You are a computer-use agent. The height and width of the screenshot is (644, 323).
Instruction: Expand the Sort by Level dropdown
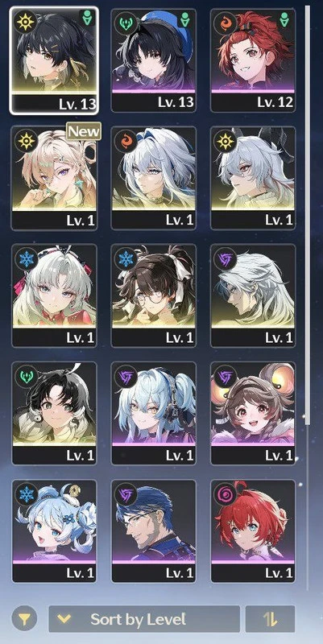point(144,618)
